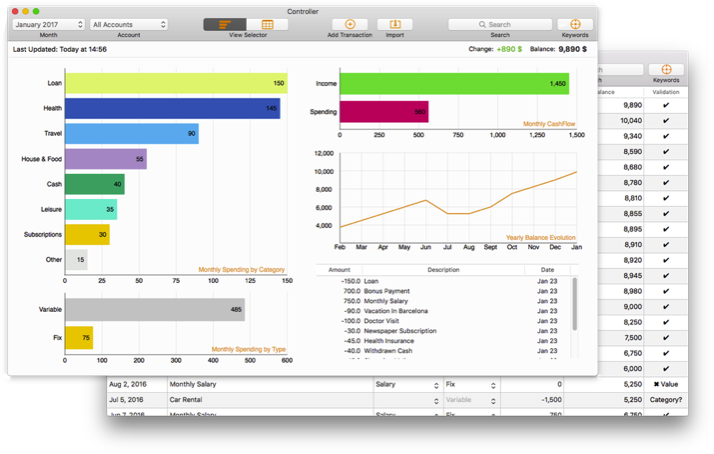Open the Import icon

pos(395,24)
